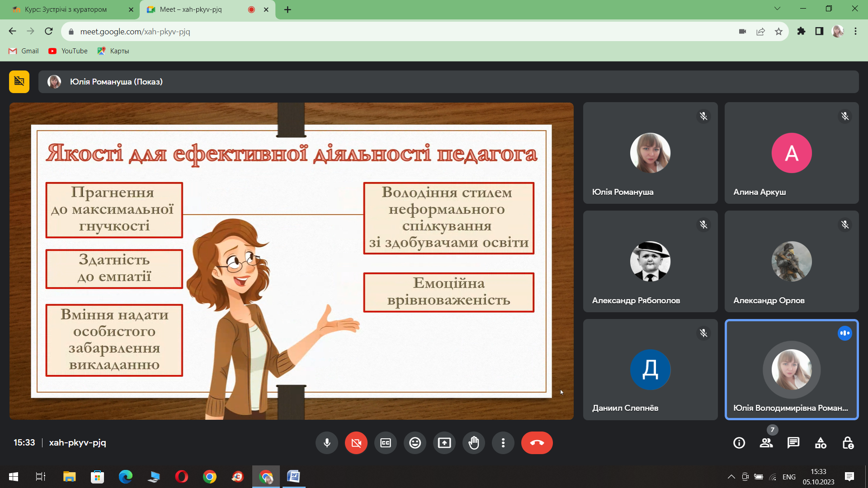
Task: Open the Chrome extensions puzzle icon
Action: pyautogui.click(x=801, y=31)
